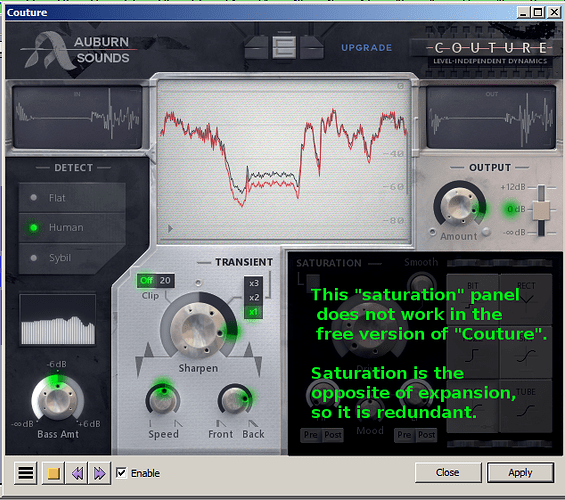Open the hamburger menu at bottom left

tap(26, 473)
